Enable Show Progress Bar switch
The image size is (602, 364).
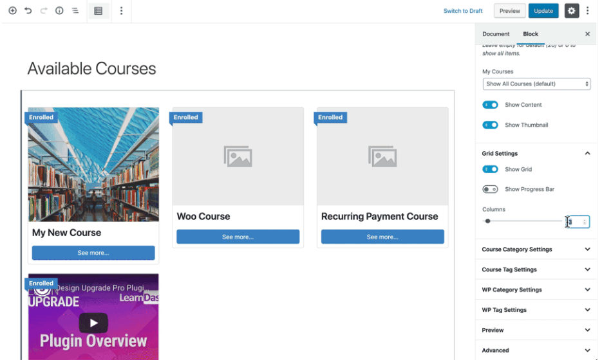pos(490,189)
